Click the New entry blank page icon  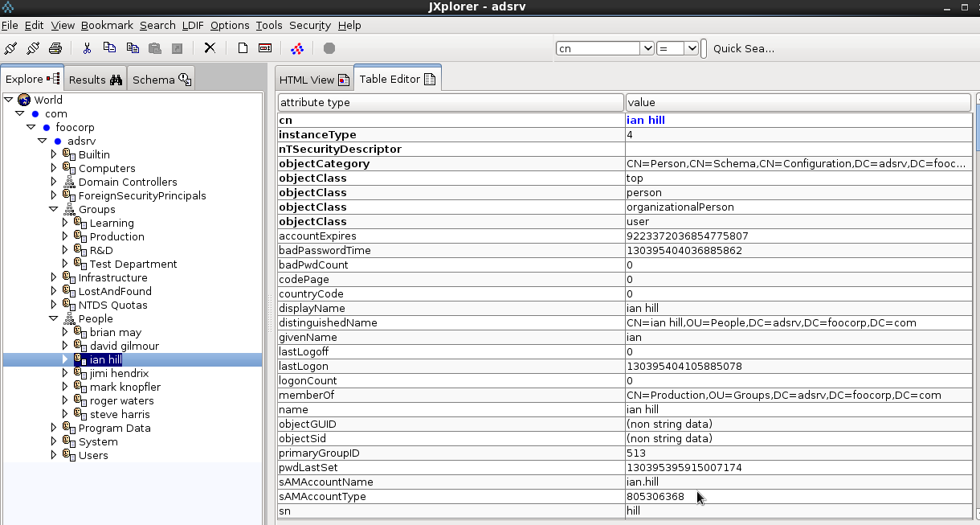point(243,48)
